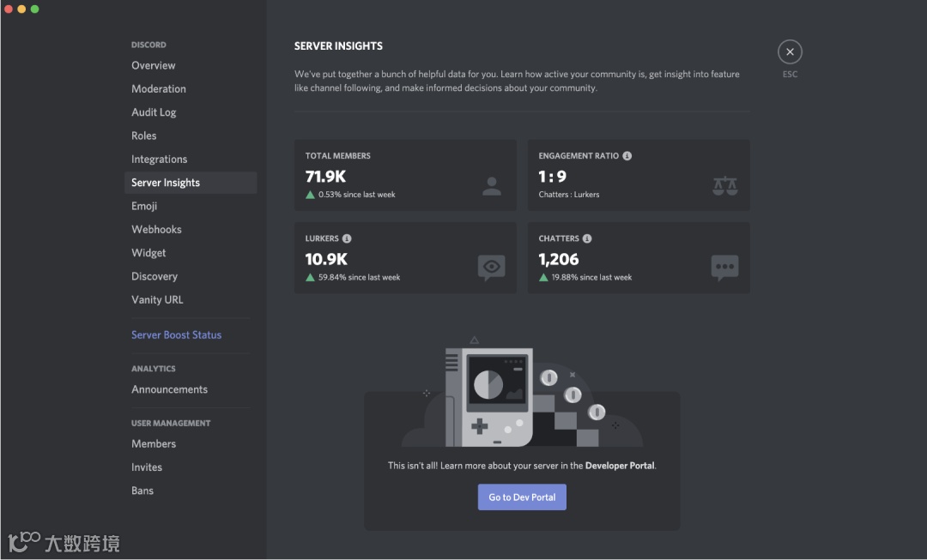Viewport: 927px width, 560px height.
Task: Click the SERVER INSIGHTS heading
Action: pyautogui.click(x=338, y=46)
